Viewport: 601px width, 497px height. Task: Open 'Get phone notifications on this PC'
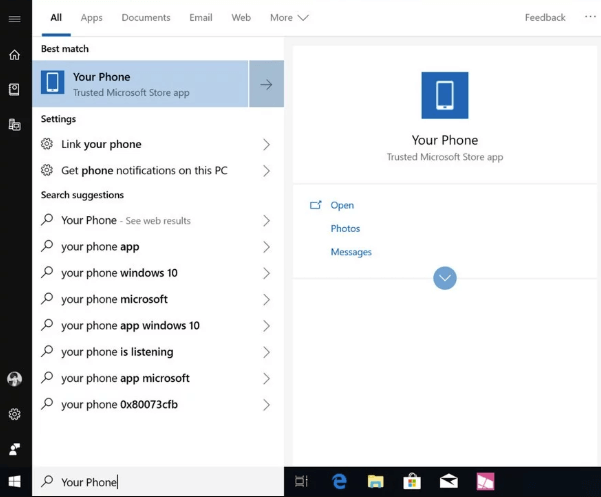[158, 171]
